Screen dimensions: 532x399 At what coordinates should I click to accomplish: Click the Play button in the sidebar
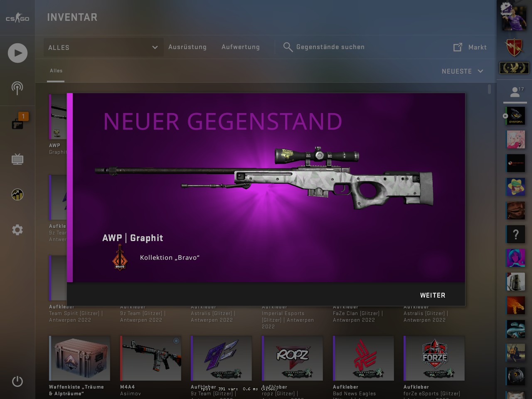click(x=17, y=53)
